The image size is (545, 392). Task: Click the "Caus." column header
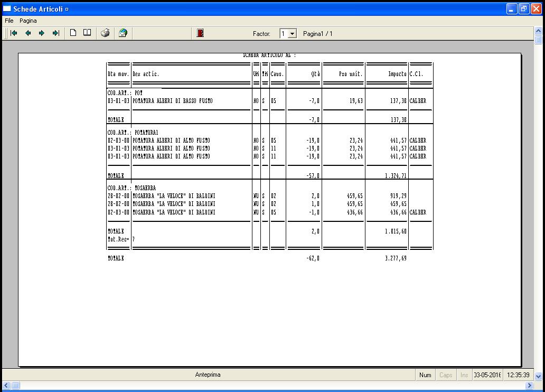(277, 74)
